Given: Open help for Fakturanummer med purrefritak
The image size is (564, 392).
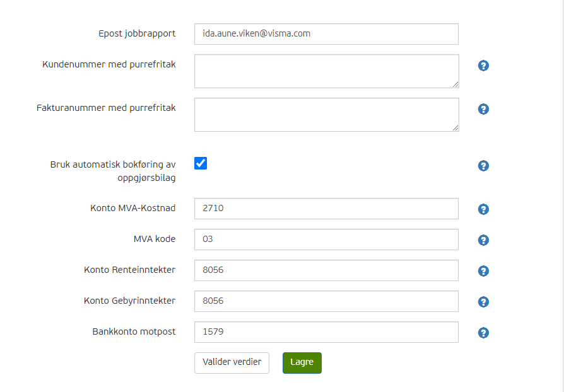Looking at the screenshot, I should (483, 109).
